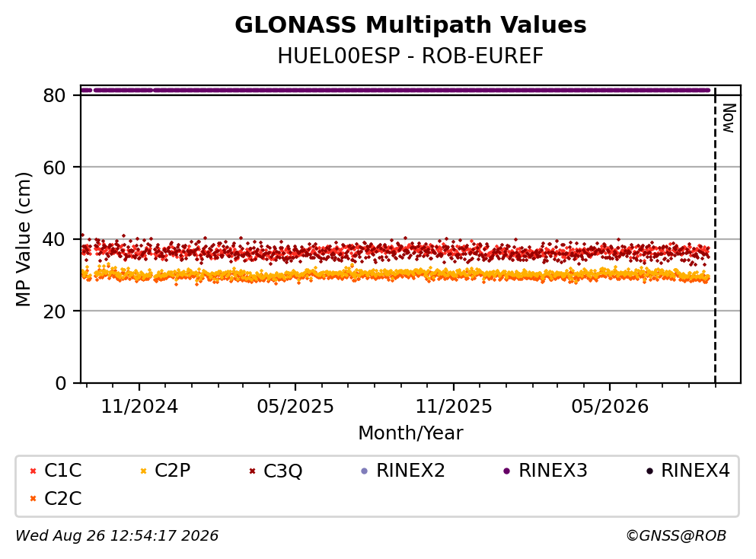Click the MP Value (cm) axis label
756x559 pixels.
[23, 239]
